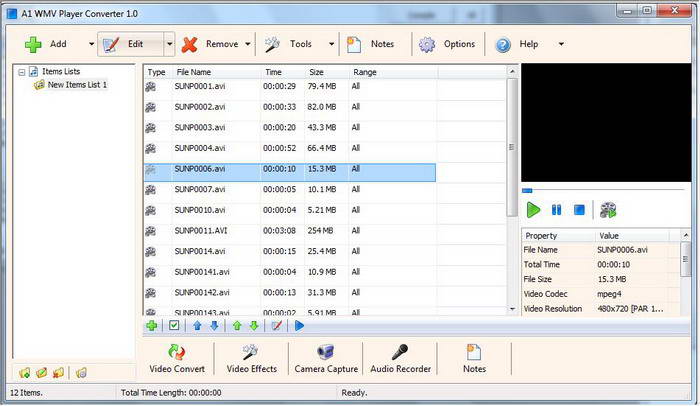Click the green move-down arrow icon
700x406 pixels.
pyautogui.click(x=254, y=326)
